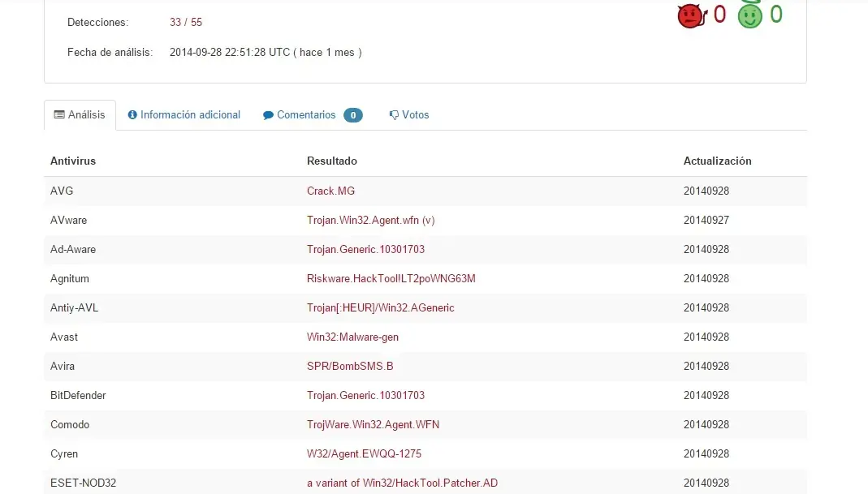Viewport: 868px width, 494px height.
Task: Click Win32:Malware-gen result
Action: click(352, 337)
